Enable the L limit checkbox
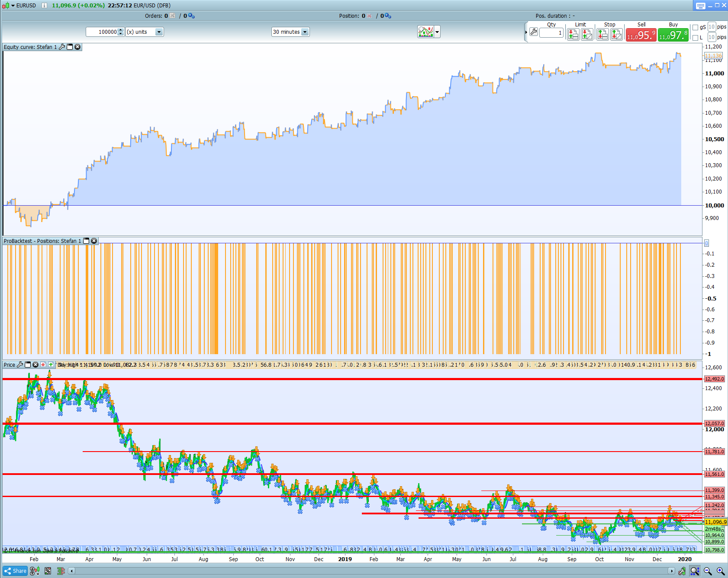 tap(695, 38)
